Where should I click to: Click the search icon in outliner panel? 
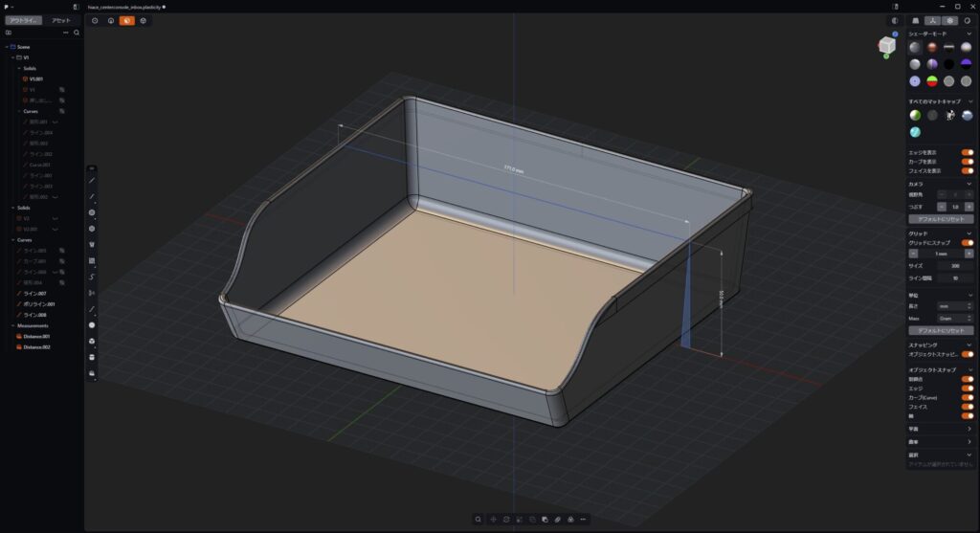tap(77, 33)
